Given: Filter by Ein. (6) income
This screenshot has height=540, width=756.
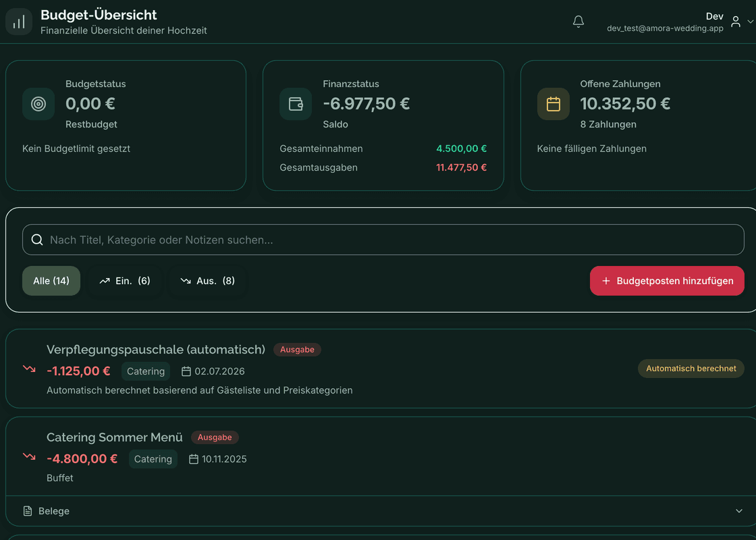Looking at the screenshot, I should [x=124, y=281].
